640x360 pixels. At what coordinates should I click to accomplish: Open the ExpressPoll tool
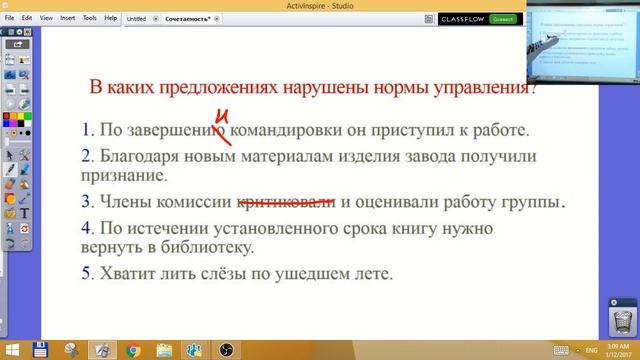coord(24,104)
